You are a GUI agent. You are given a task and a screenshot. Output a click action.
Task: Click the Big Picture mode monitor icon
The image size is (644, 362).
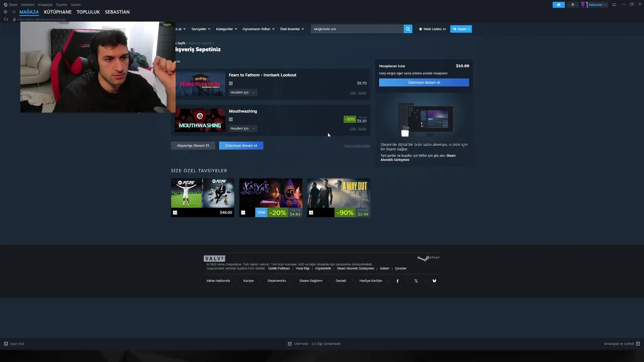click(x=614, y=5)
